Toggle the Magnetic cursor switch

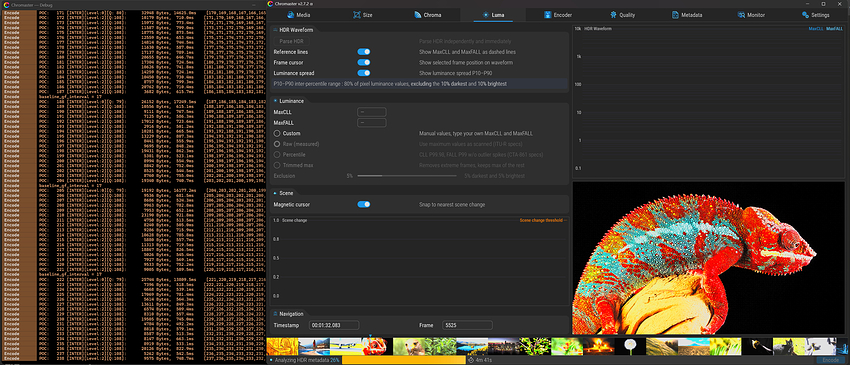[x=364, y=204]
